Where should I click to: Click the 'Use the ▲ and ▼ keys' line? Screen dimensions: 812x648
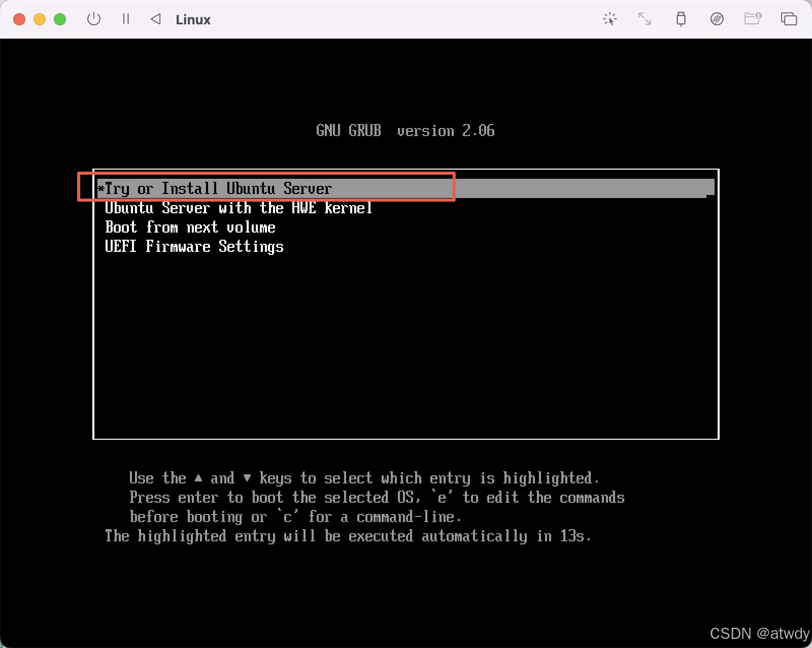[364, 478]
